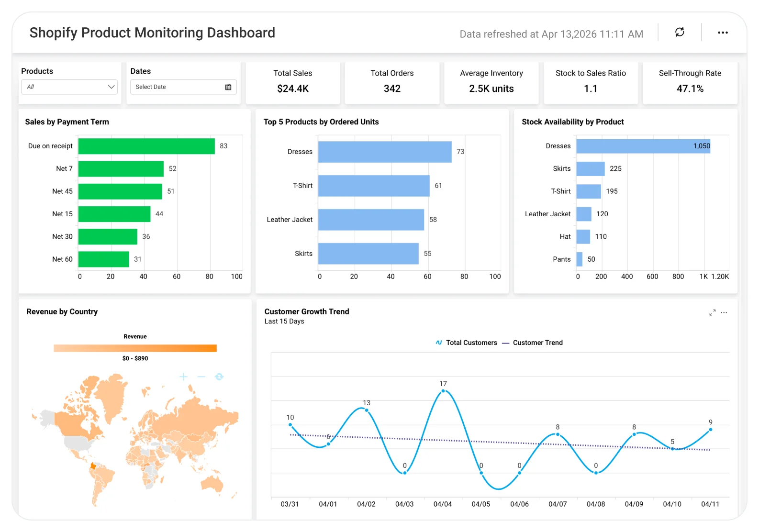Click the $0 - $890 revenue range label

(135, 358)
